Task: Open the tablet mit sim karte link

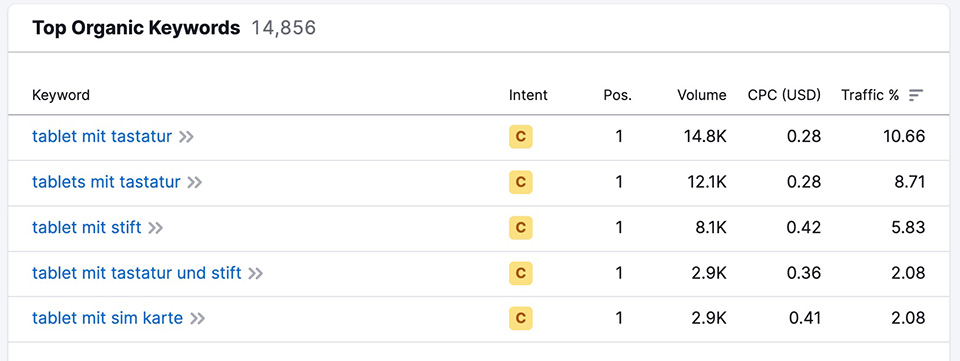Action: [x=107, y=318]
